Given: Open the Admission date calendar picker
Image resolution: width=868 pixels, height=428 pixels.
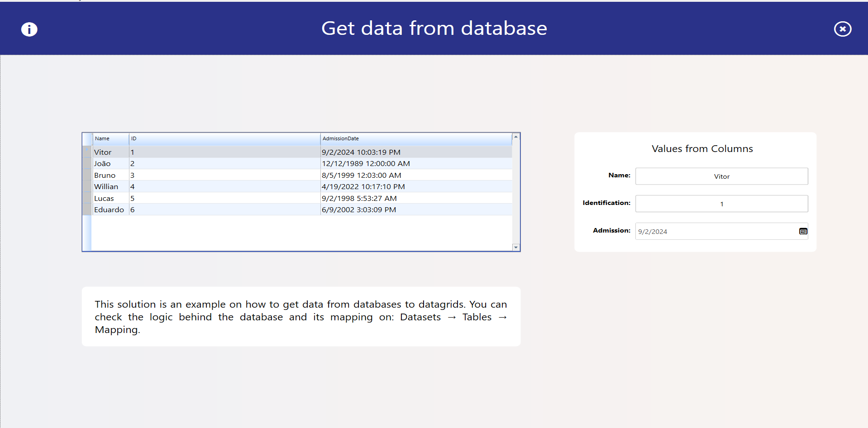Looking at the screenshot, I should click(803, 232).
